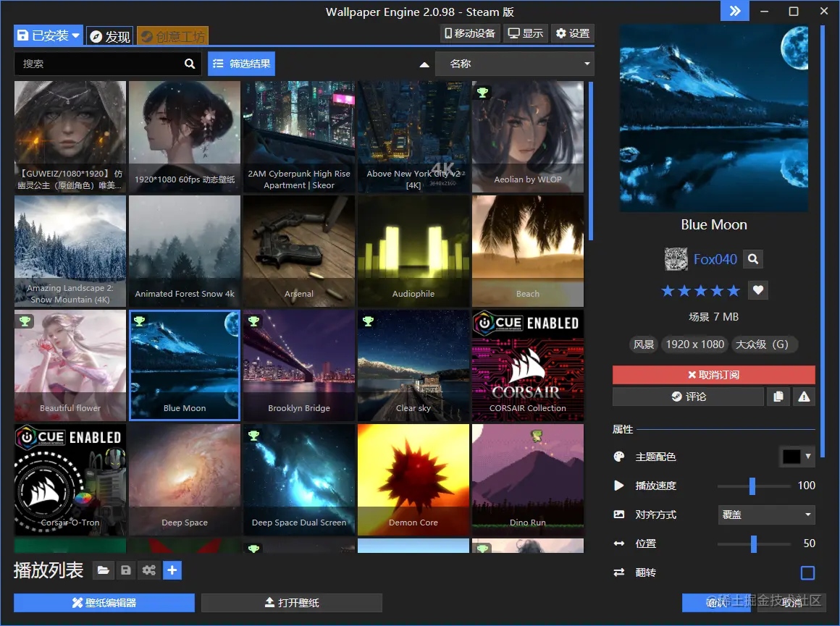Click the trophy badge on Beautiful flower

coord(25,321)
